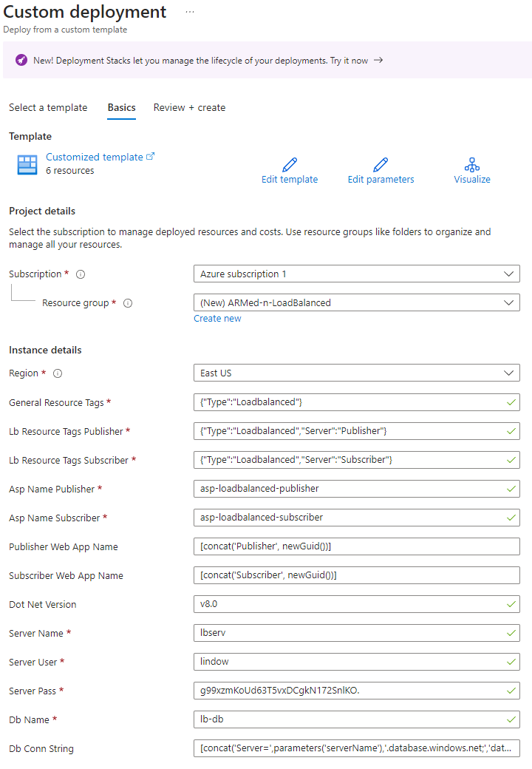Click the Asp Name Subscriber input
Image resolution: width=532 pixels, height=769 pixels.
[x=357, y=518]
